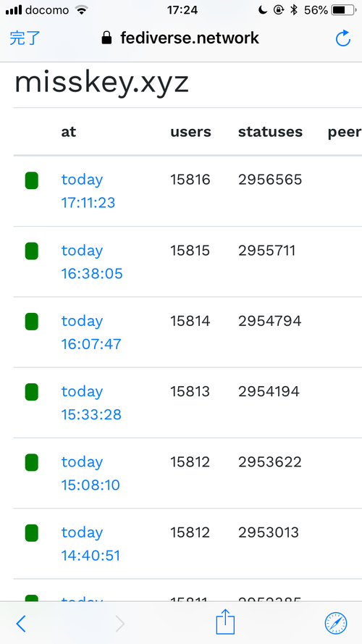Tap the battery indicator in status bar

point(344,10)
